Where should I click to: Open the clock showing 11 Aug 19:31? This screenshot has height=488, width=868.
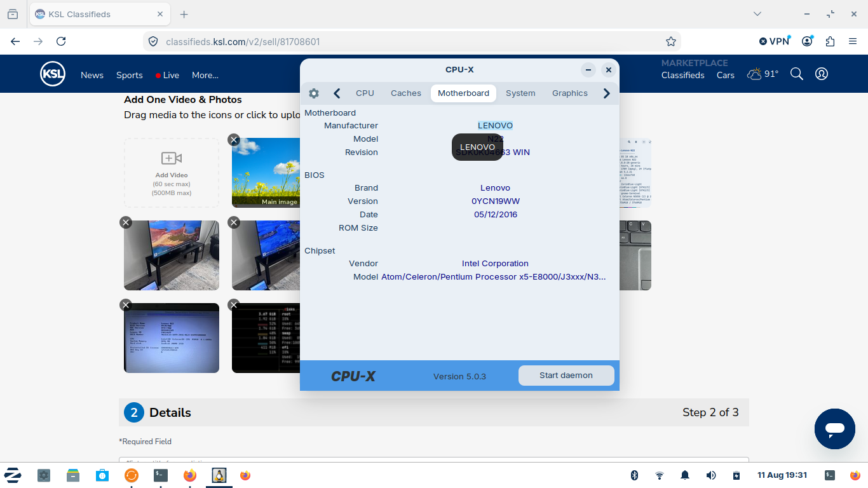click(x=782, y=475)
